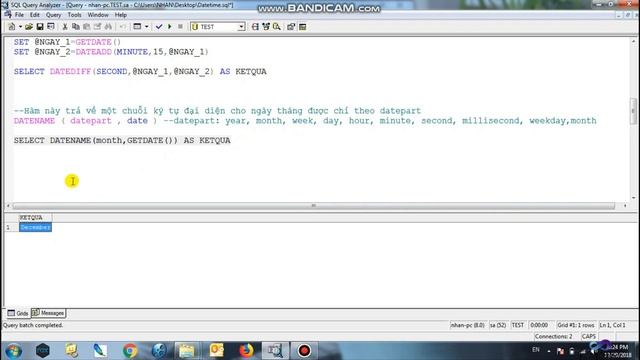Screen dimensions: 640x360
Task: Open the Query menu
Action: pos(53,15)
